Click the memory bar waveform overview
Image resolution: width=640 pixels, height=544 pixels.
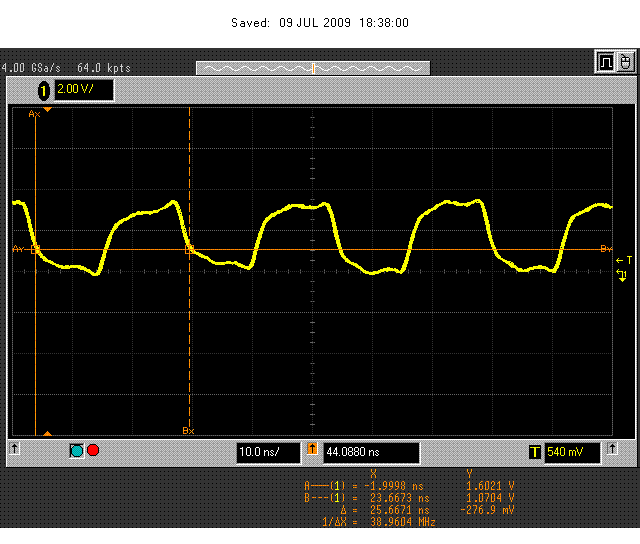(x=313, y=68)
